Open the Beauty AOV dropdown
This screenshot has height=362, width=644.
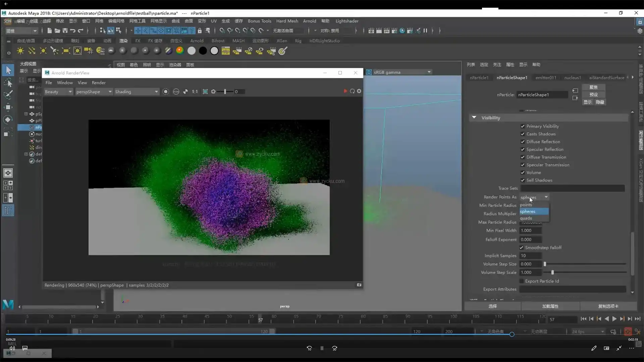(x=58, y=92)
